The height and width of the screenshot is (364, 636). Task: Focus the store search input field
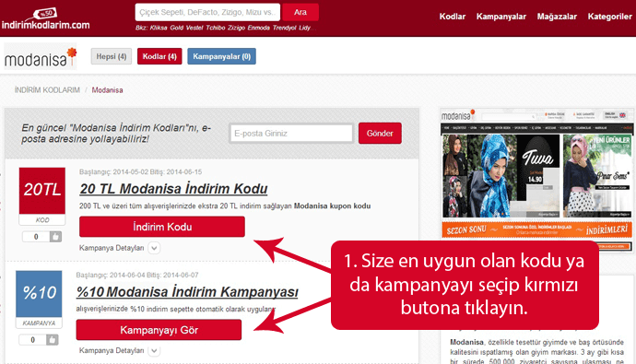click(207, 12)
